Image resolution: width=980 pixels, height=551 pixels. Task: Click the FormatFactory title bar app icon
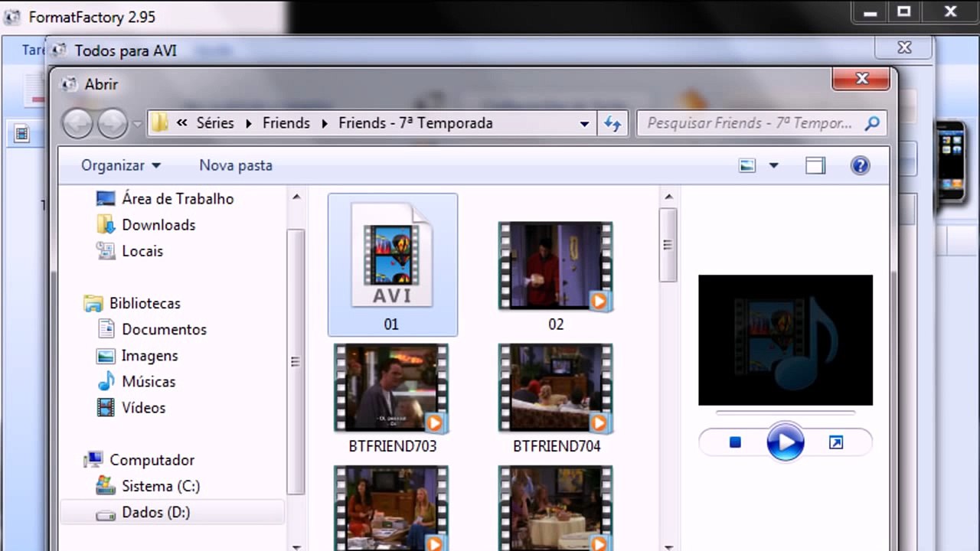[12, 16]
